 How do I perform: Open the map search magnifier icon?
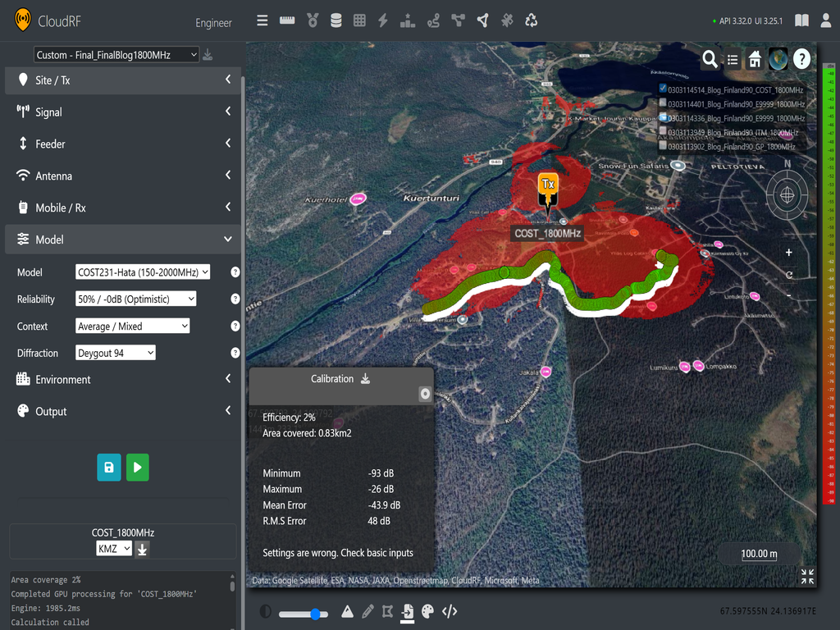pyautogui.click(x=710, y=59)
